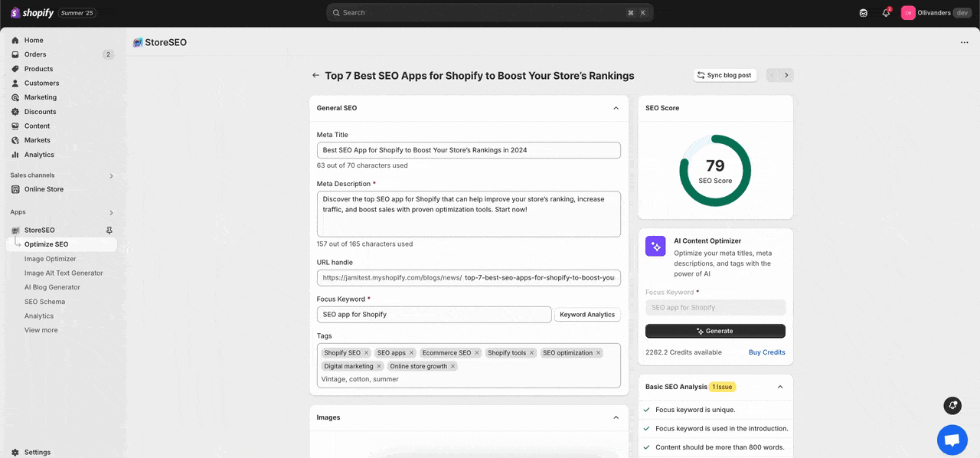Click the StoreSEO app header logo
Screen dimensions: 980x458
[x=138, y=42]
